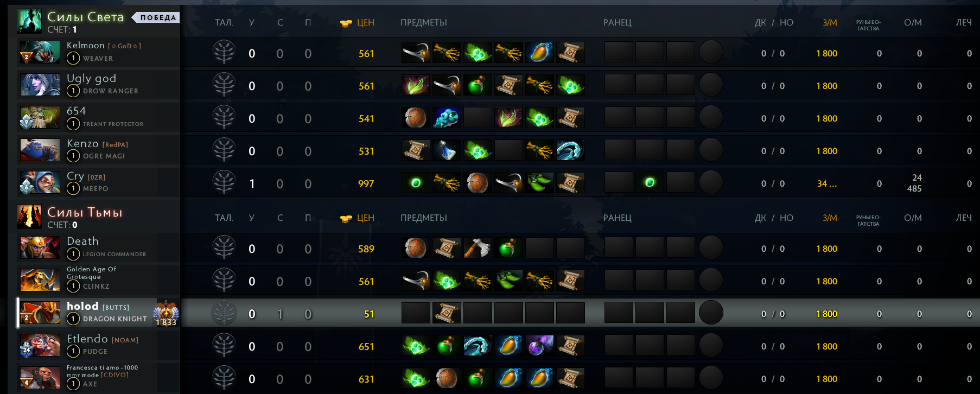Click the Dire З/М column header

point(830,218)
